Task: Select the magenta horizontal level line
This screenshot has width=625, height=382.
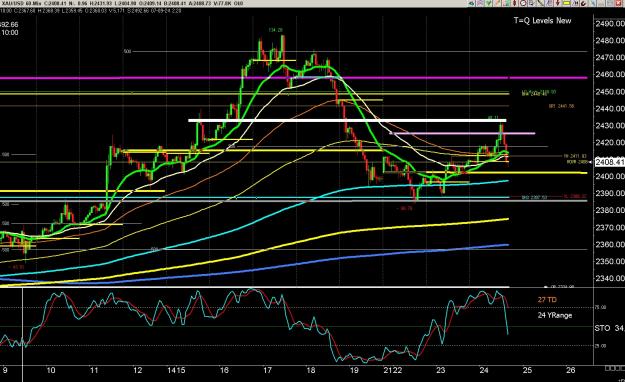Action: 293,78
